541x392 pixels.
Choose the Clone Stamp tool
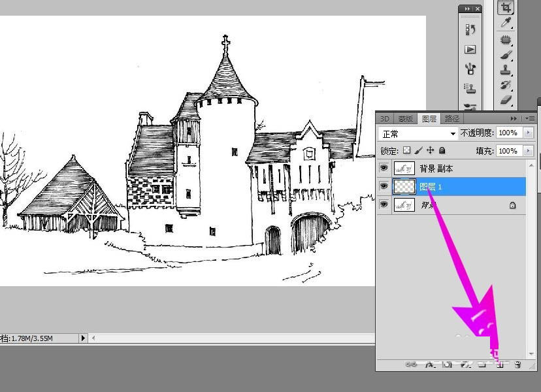505,71
